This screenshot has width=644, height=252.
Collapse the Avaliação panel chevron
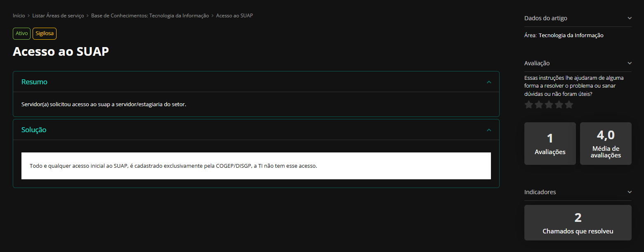(x=629, y=63)
